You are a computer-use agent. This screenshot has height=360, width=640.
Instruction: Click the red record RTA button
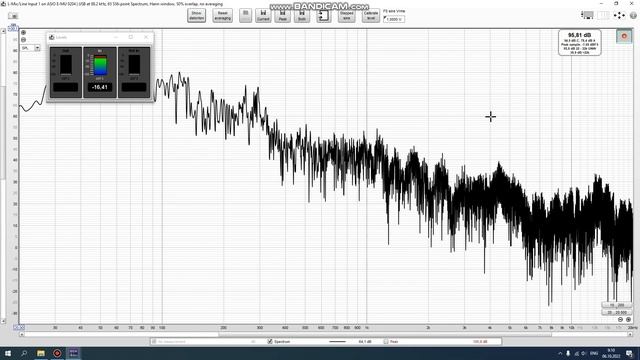[x=624, y=36]
